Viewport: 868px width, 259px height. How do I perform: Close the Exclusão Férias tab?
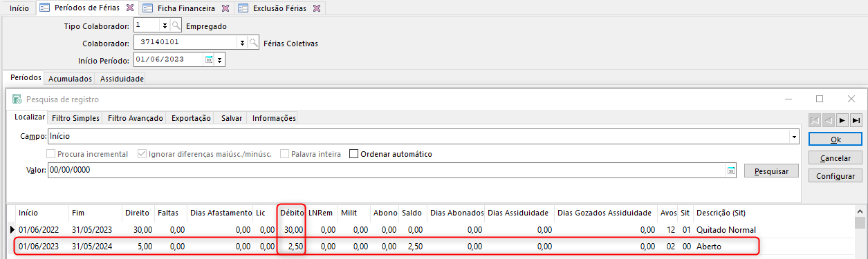tap(317, 8)
